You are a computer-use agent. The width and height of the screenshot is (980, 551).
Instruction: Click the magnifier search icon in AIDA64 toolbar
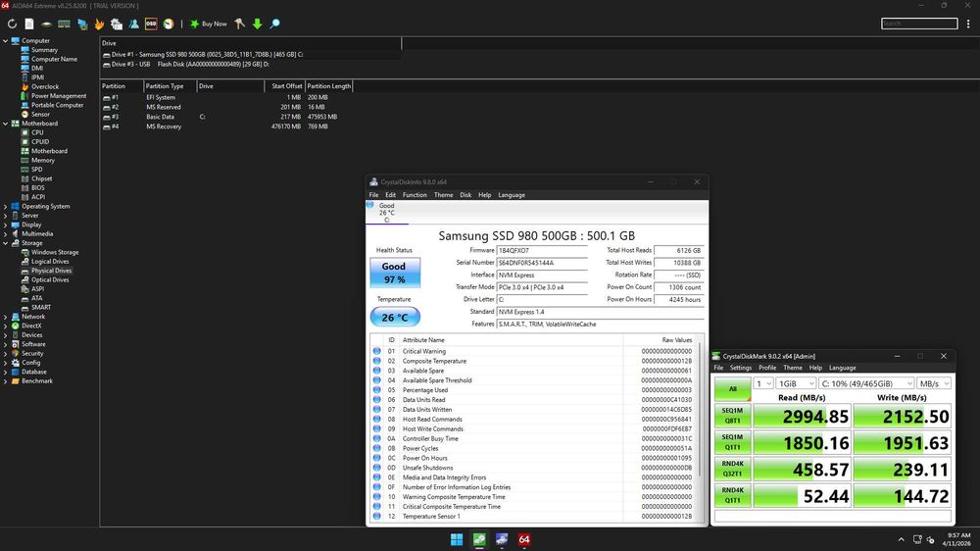pos(275,24)
